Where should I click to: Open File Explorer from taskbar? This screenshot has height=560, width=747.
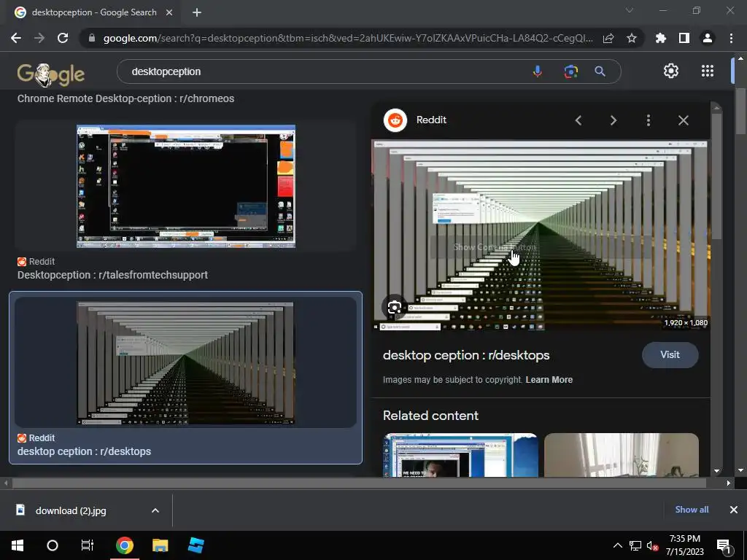tap(160, 545)
